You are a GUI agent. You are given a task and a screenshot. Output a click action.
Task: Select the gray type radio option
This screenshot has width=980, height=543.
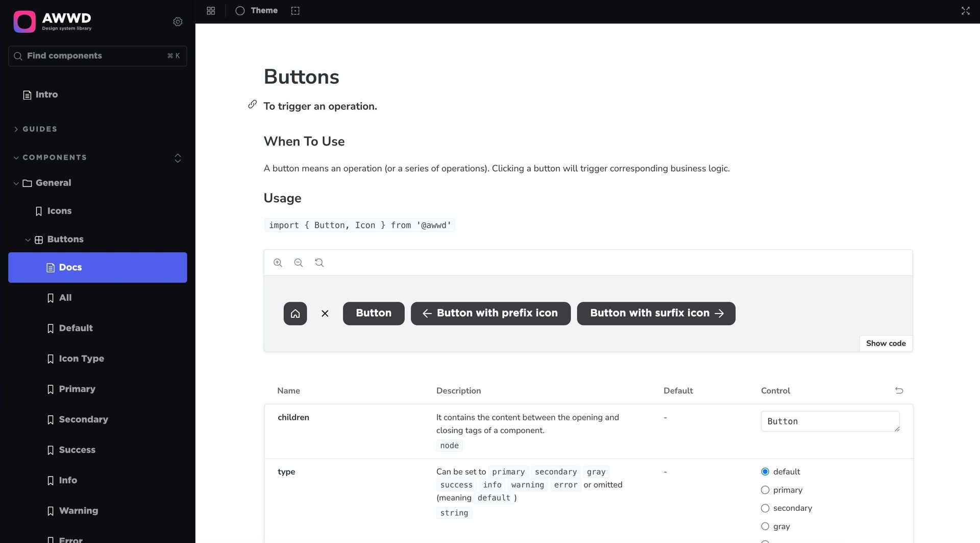765,526
